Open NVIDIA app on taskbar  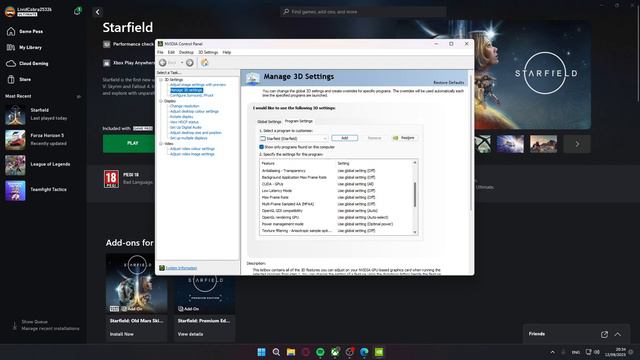379,352
